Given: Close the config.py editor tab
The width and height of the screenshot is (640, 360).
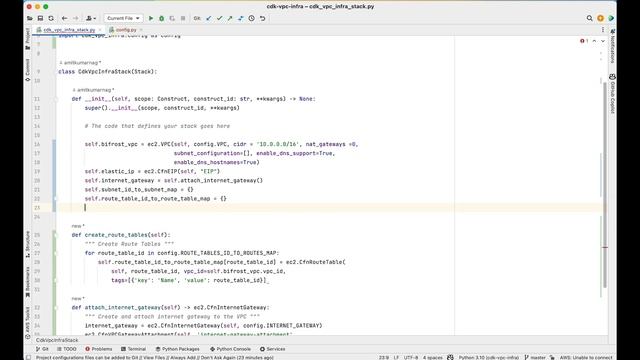Looking at the screenshot, I should click(x=141, y=30).
